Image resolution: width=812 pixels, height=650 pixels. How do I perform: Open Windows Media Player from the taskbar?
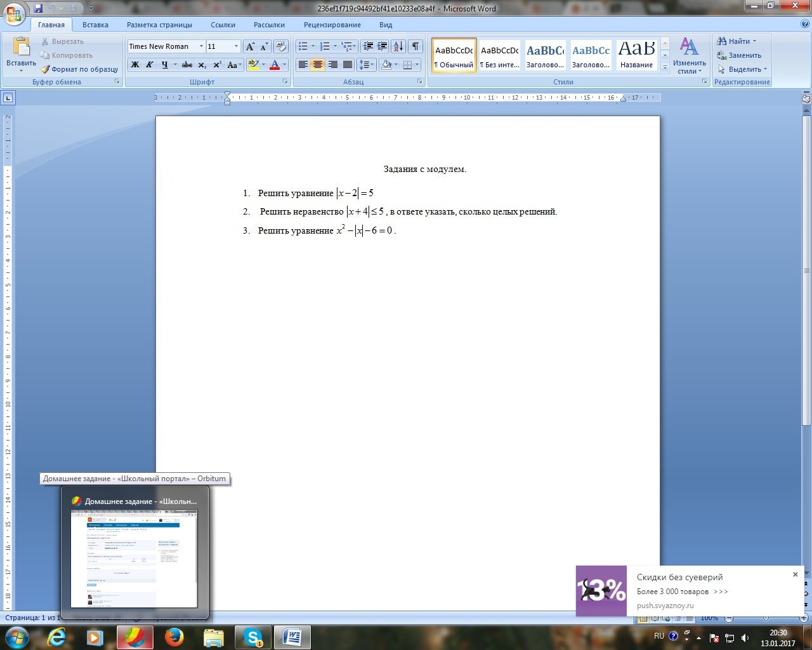(95, 637)
